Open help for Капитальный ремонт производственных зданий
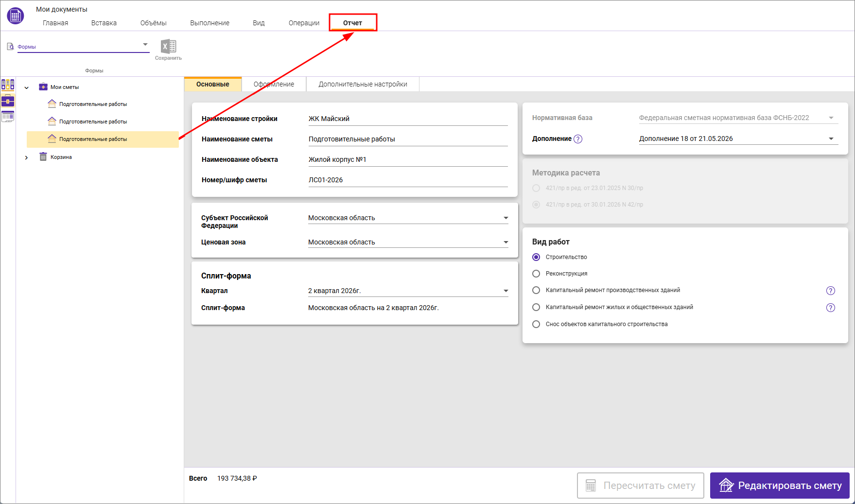This screenshot has height=504, width=855. tap(831, 291)
